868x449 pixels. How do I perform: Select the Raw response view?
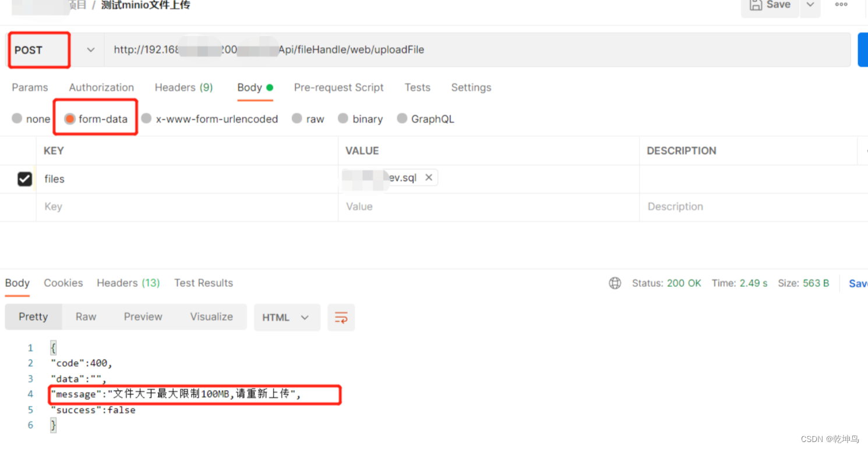86,317
